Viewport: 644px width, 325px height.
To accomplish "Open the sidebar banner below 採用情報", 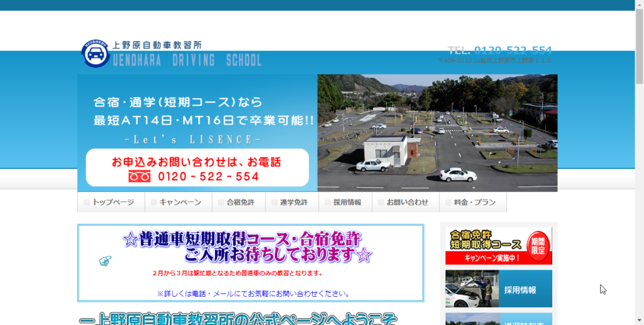I will pyautogui.click(x=499, y=319).
